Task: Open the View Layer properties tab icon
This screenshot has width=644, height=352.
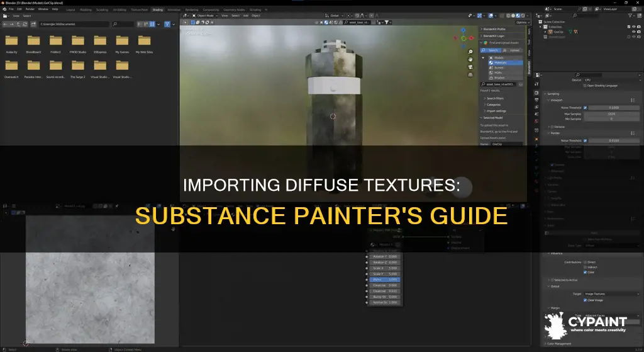Action: click(x=536, y=107)
